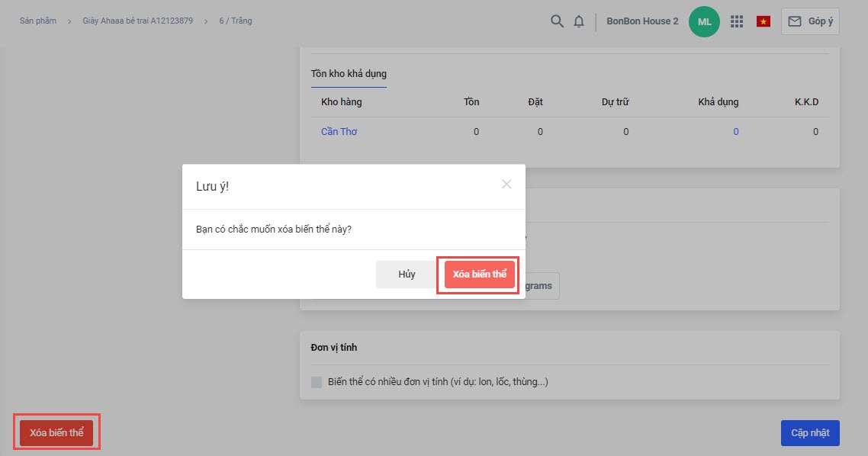
Task: Click the envelope icon in Góp ý
Action: (794, 21)
